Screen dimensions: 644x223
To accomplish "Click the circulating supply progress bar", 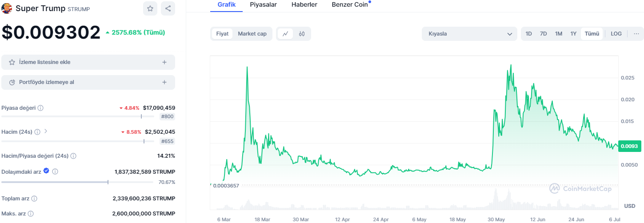I will pos(78,182).
